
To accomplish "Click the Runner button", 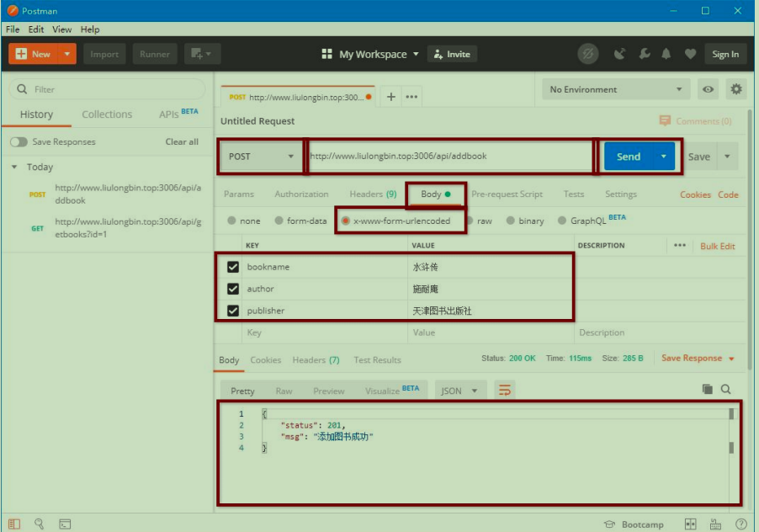I will 155,54.
